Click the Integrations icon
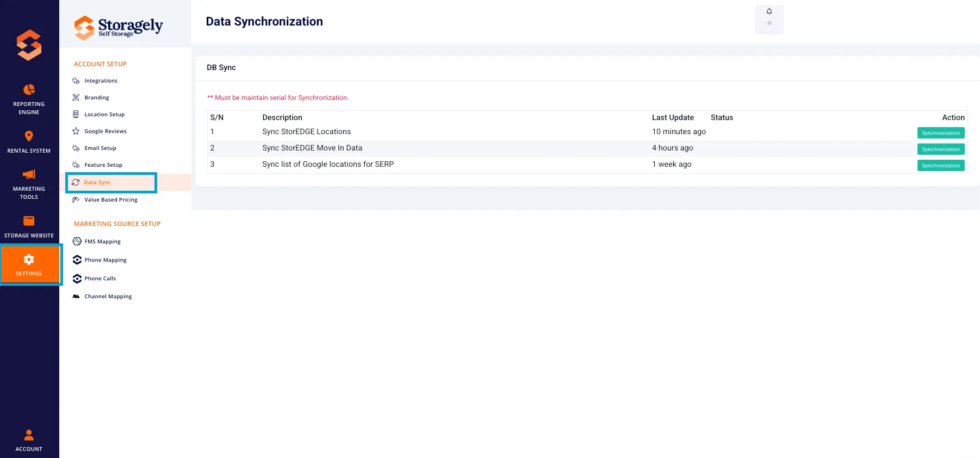Viewport: 980px width, 458px height. [76, 81]
